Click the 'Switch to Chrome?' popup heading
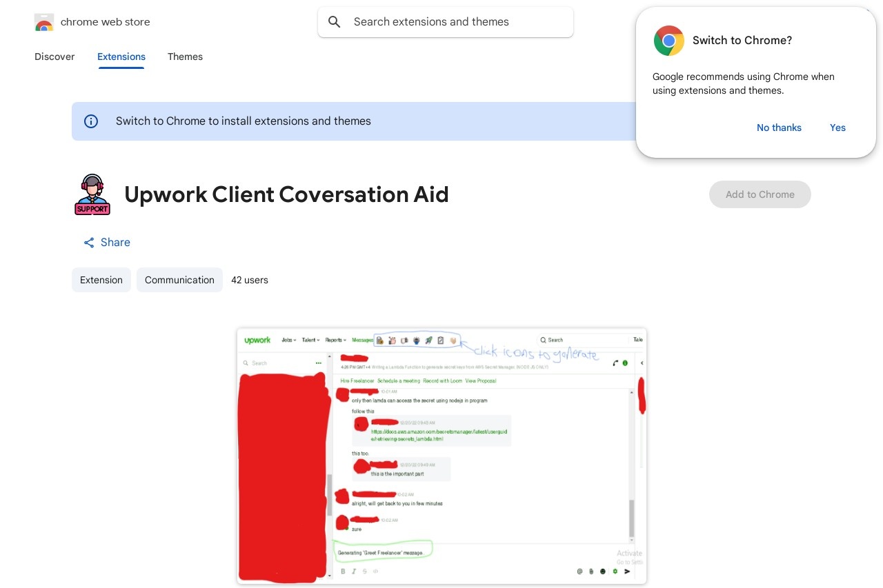This screenshot has width=883, height=588. pyautogui.click(x=742, y=41)
